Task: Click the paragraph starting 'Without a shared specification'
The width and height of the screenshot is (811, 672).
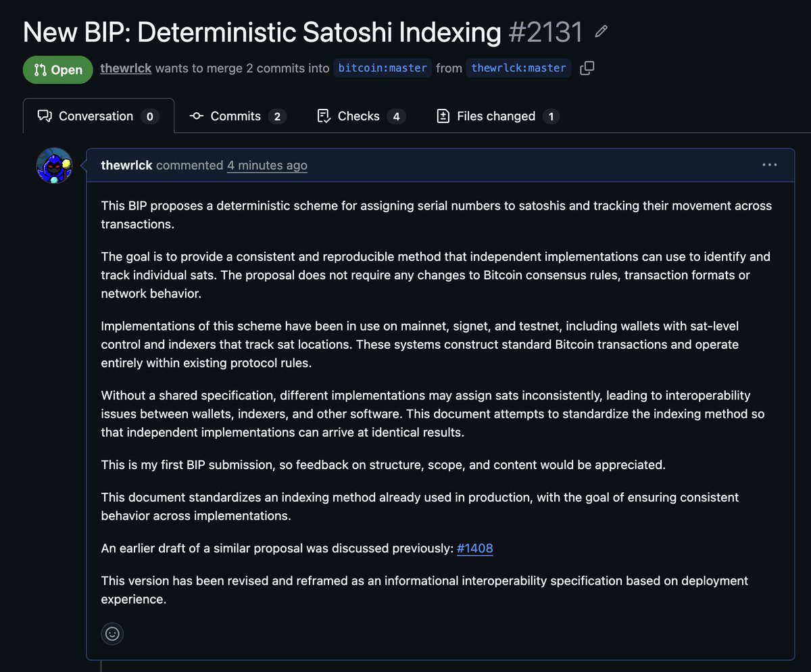Action: coord(433,414)
